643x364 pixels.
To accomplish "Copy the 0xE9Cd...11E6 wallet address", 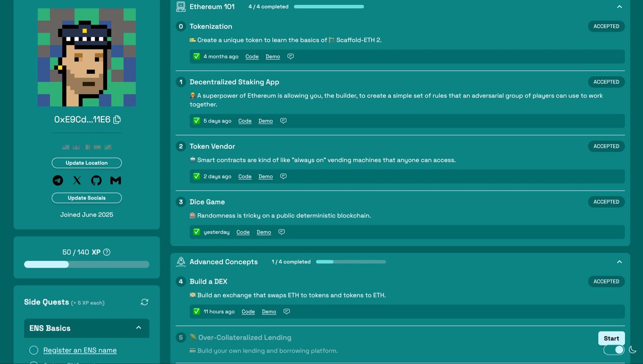I will tap(117, 119).
